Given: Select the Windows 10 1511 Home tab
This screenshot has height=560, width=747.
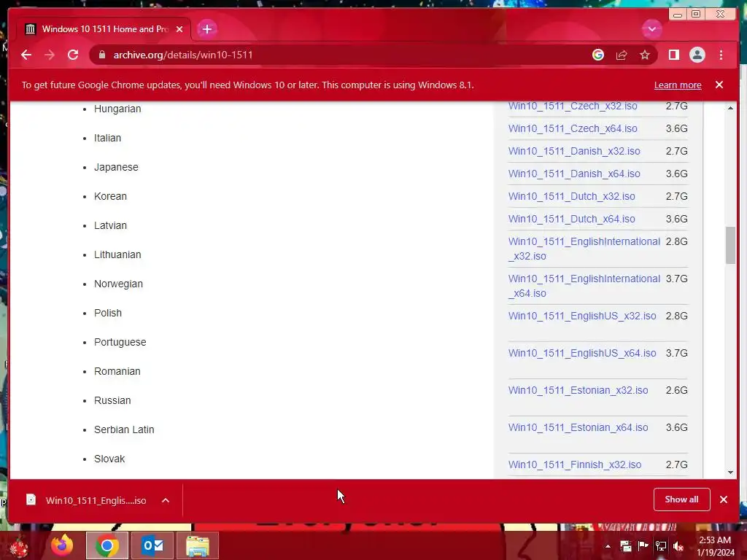Looking at the screenshot, I should (x=104, y=29).
